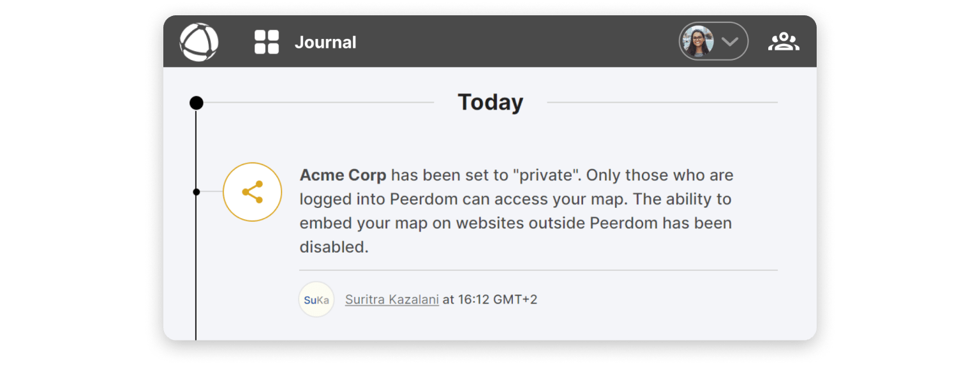Image resolution: width=980 pixels, height=366 pixels.
Task: Expand the chevron beside the profile photo
Action: tap(730, 41)
